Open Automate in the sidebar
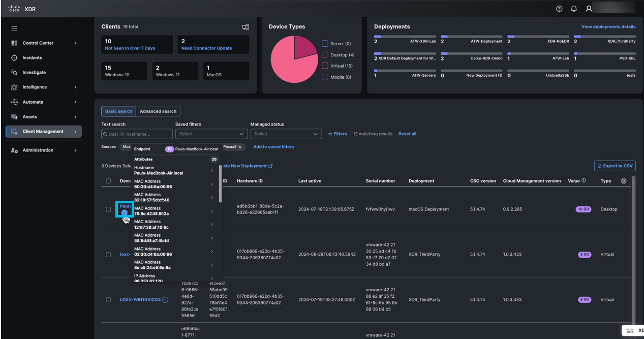644x339 pixels. coord(33,102)
